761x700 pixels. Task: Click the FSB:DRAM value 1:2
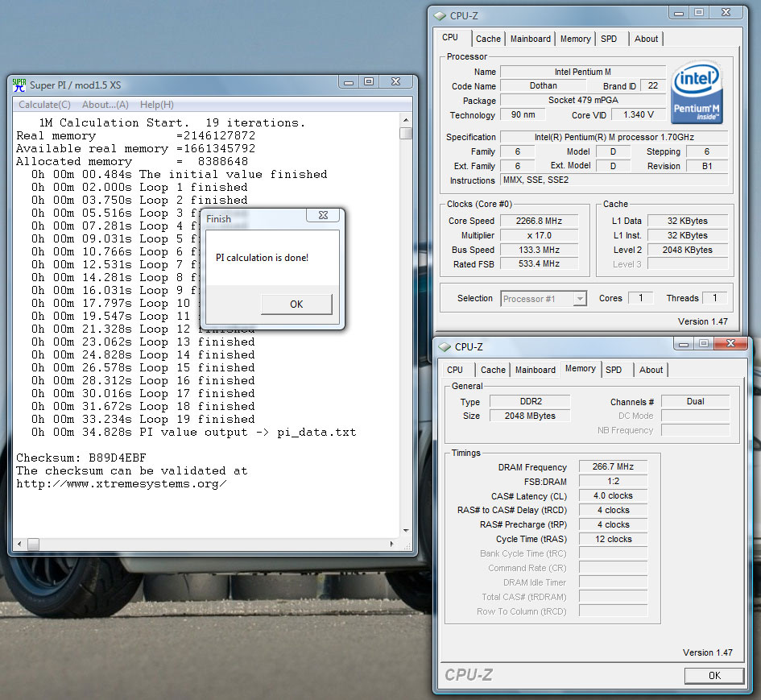click(x=613, y=481)
